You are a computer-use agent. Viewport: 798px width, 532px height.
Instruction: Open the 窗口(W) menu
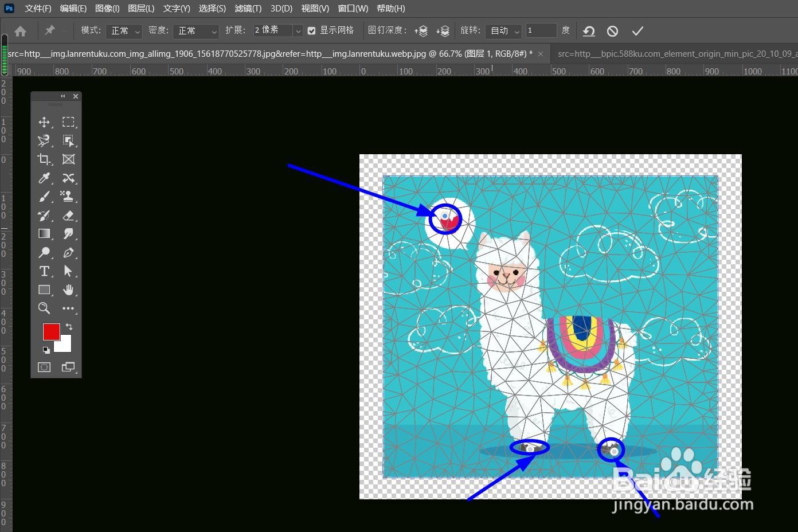353,8
